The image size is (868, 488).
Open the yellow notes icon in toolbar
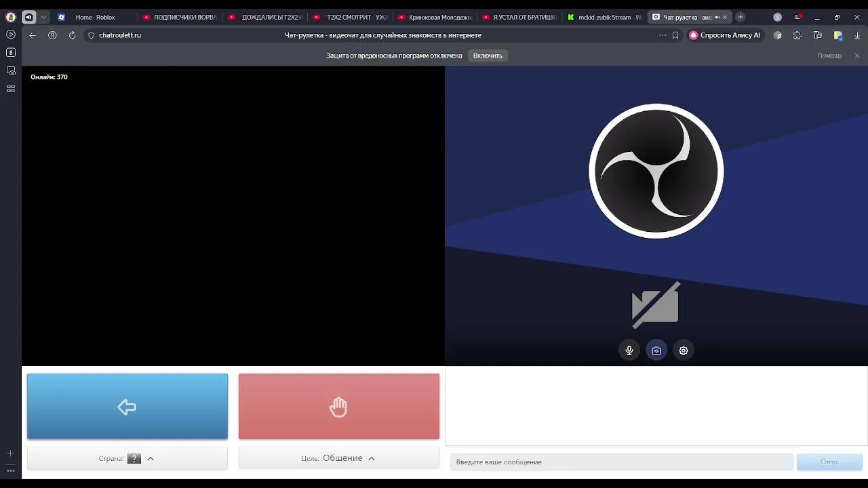click(x=838, y=35)
